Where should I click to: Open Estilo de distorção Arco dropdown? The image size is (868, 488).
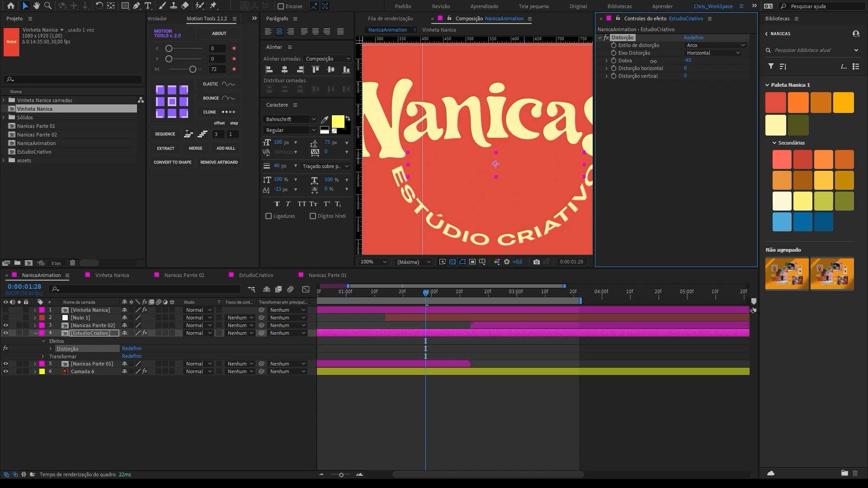click(715, 45)
